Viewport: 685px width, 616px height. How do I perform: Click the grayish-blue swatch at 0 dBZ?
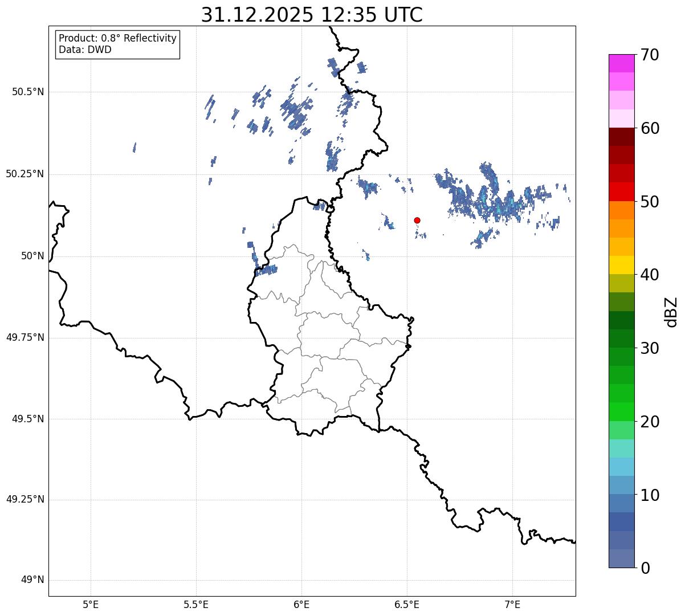click(x=622, y=558)
